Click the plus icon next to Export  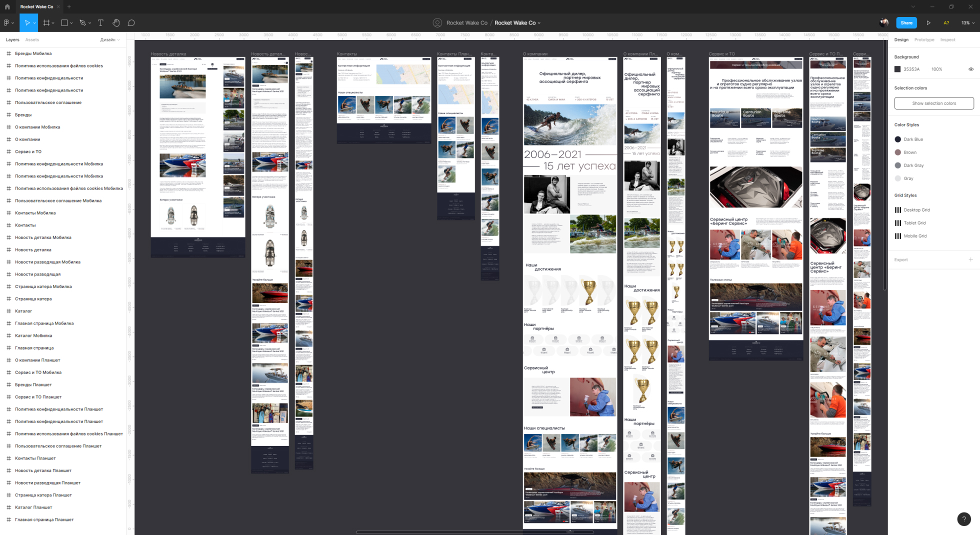pos(970,259)
